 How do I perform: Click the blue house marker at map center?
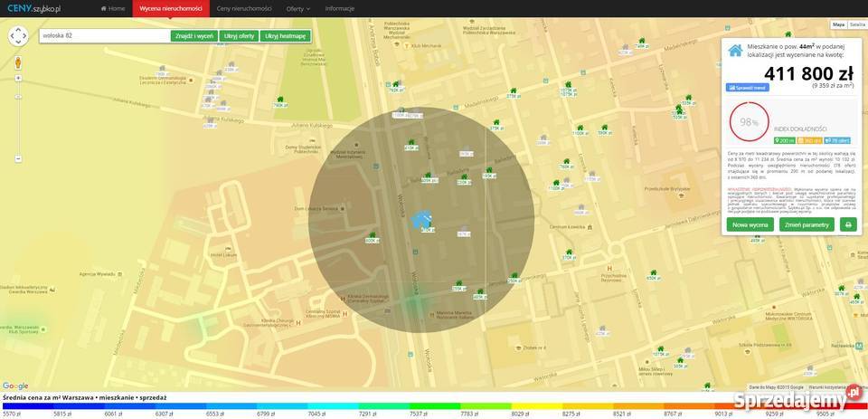click(x=421, y=218)
